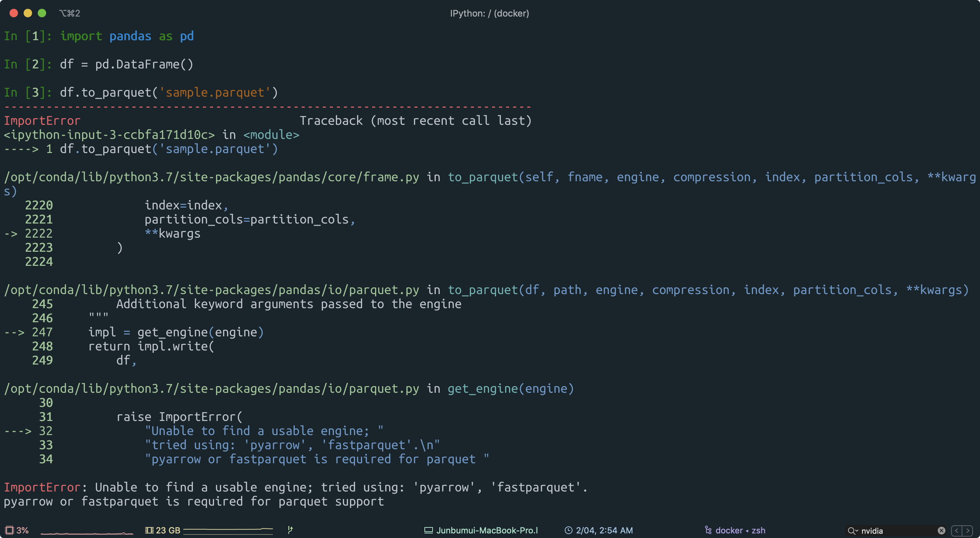Image resolution: width=980 pixels, height=538 pixels.
Task: Click the process tree icon before docker
Action: click(x=708, y=530)
